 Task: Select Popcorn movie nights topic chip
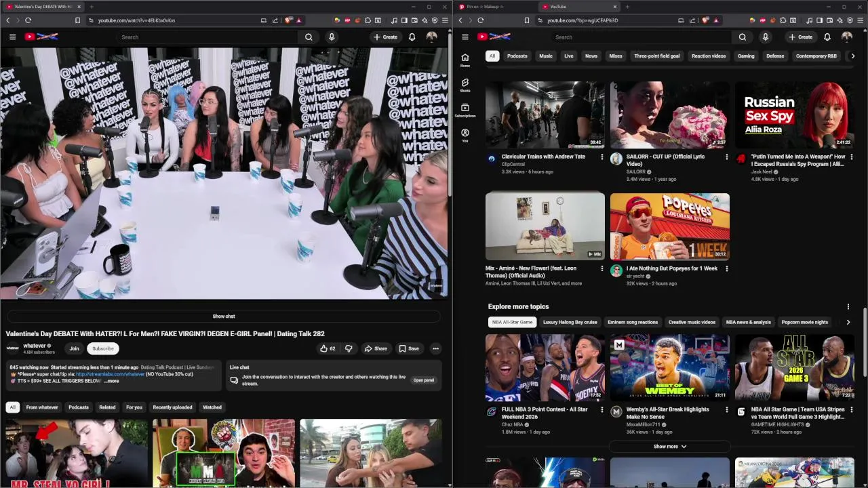[805, 322]
